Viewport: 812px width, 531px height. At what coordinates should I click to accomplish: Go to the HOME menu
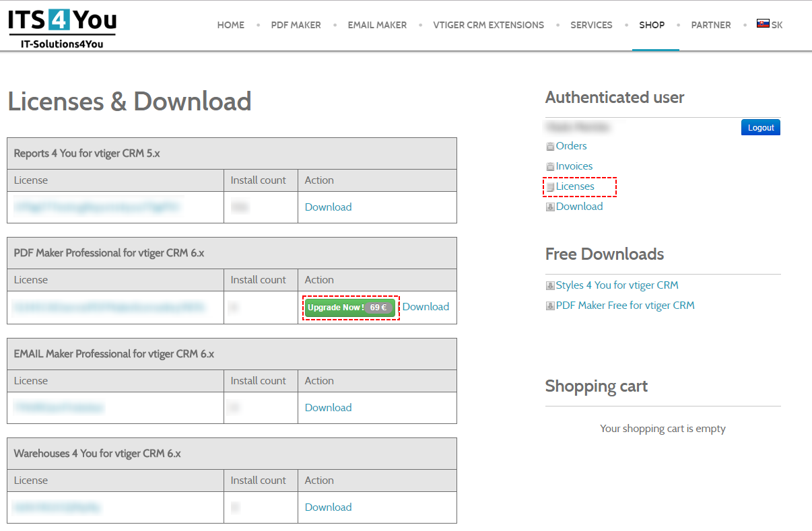tap(231, 25)
